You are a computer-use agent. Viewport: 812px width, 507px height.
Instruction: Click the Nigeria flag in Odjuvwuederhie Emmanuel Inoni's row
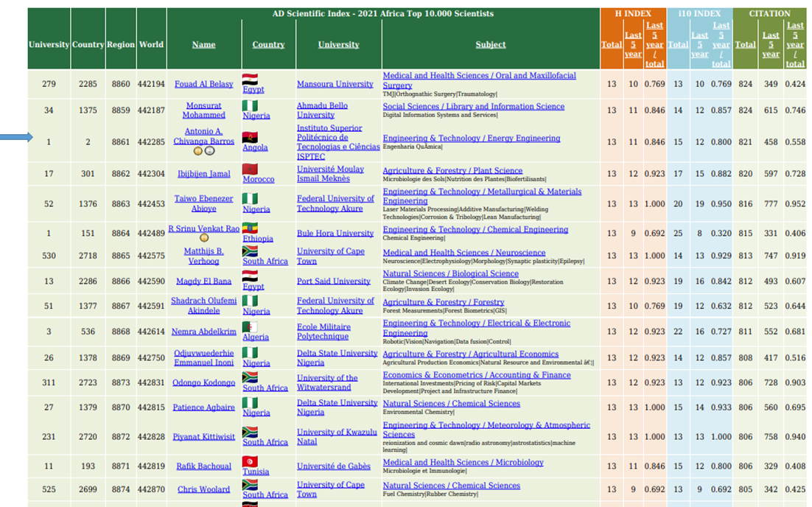coord(250,353)
